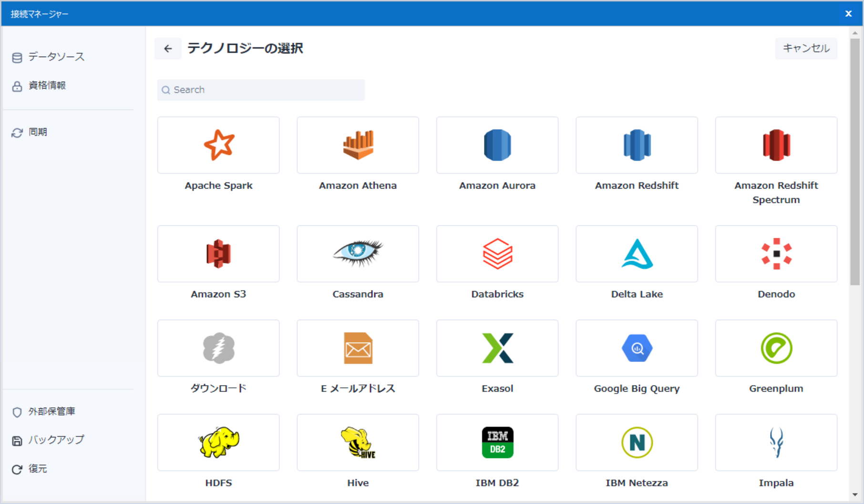The width and height of the screenshot is (864, 504).
Task: Click the Cassandra label text
Action: [x=358, y=294]
